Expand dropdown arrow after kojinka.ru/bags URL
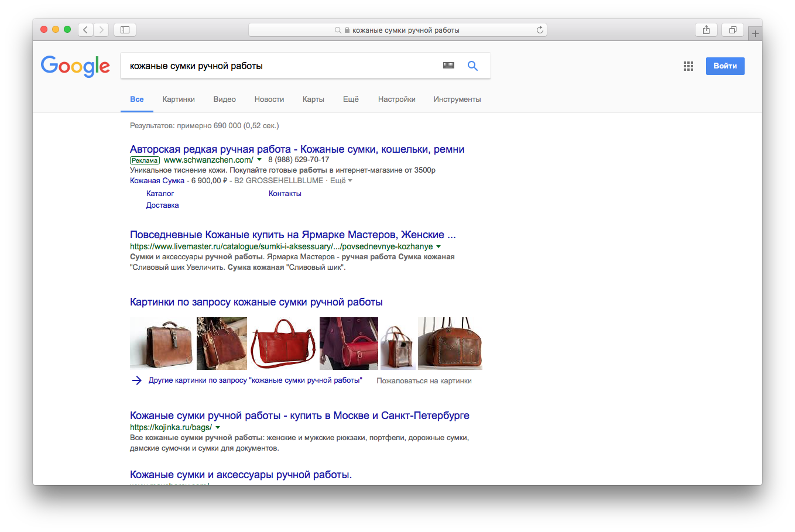Screen dimensions: 795x532 (218, 428)
